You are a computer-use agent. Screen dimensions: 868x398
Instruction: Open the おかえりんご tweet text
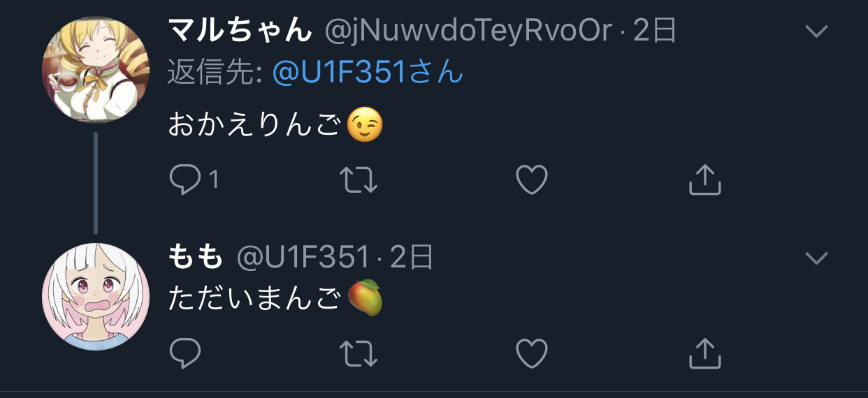point(276,125)
